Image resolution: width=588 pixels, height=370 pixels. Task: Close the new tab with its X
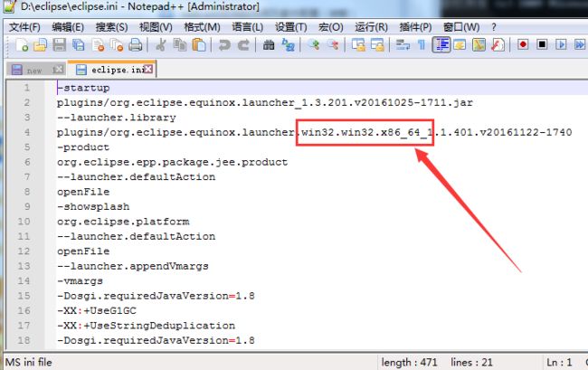click(x=58, y=70)
